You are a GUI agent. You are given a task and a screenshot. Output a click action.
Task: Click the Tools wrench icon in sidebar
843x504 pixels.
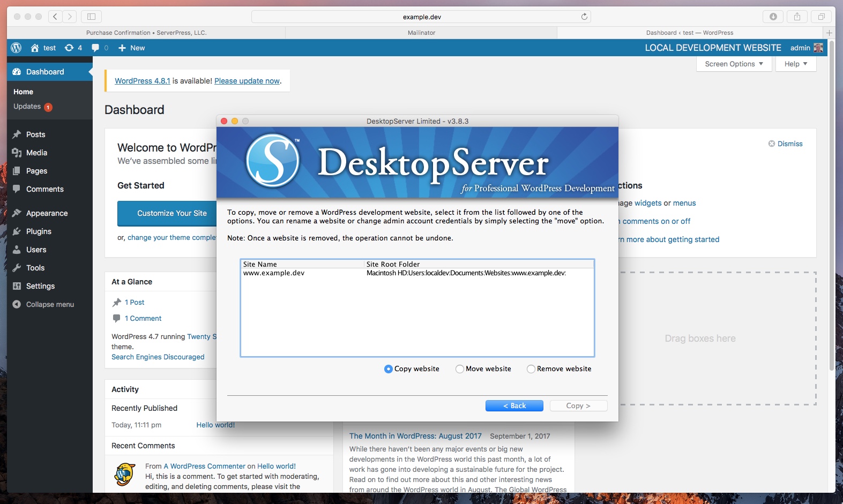coord(17,268)
